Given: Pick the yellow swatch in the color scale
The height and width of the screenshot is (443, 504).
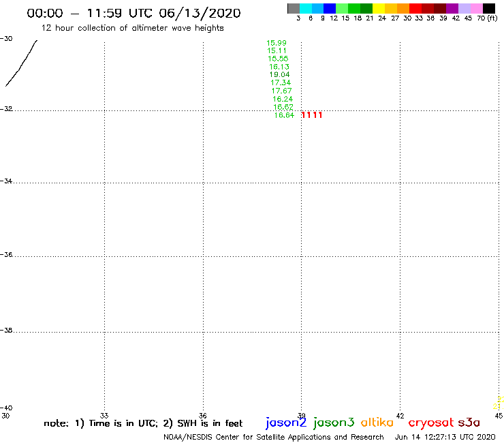Looking at the screenshot, I should coord(379,9).
